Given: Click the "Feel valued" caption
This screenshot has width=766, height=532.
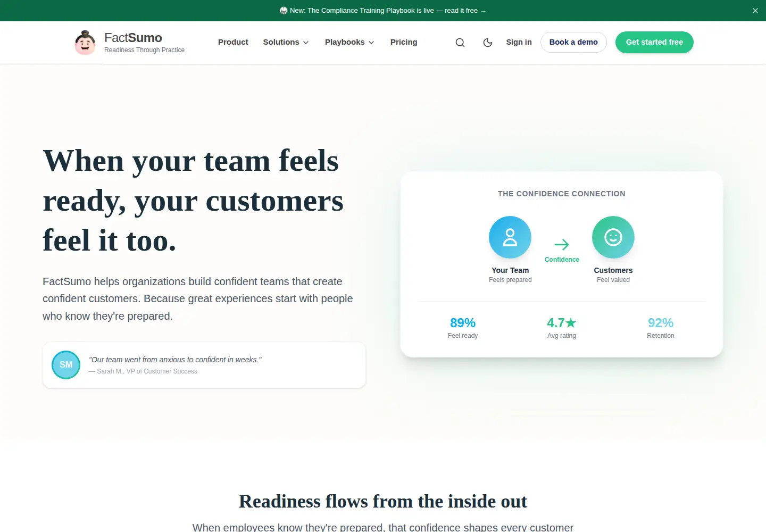Looking at the screenshot, I should click(x=613, y=280).
